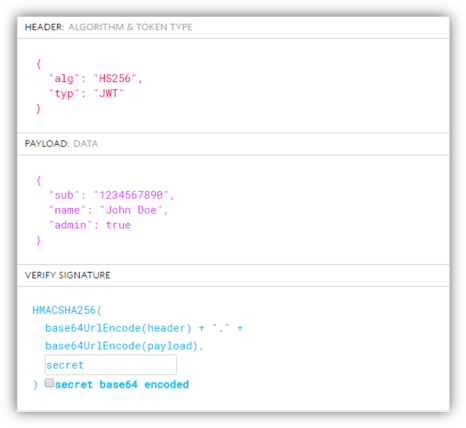Click the "name": "John Doe" payload line
The image size is (466, 428).
[108, 210]
